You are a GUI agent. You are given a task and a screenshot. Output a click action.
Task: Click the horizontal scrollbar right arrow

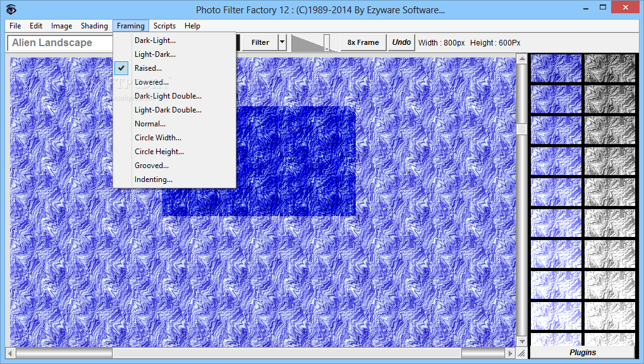(511, 353)
